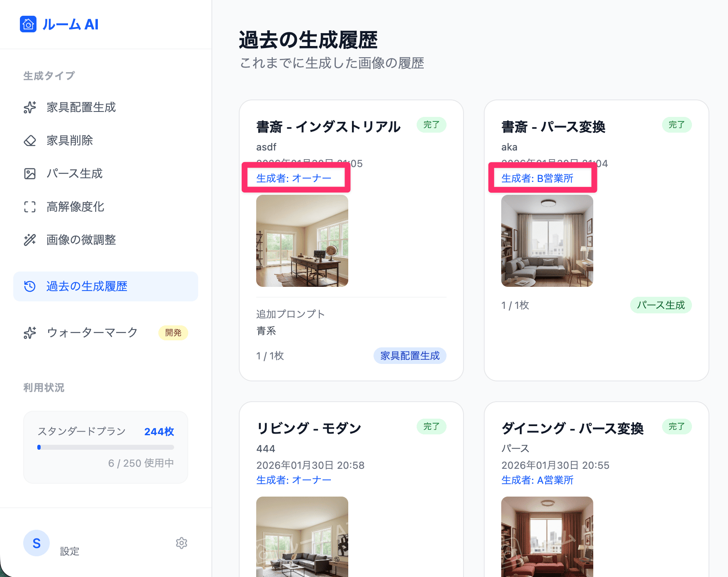Click the 家具配置生成 tag on first card
This screenshot has height=577, width=728.
pos(410,356)
